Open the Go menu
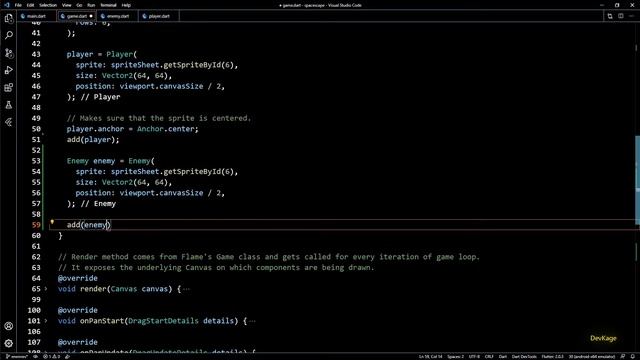The image size is (640, 360). point(79,5)
